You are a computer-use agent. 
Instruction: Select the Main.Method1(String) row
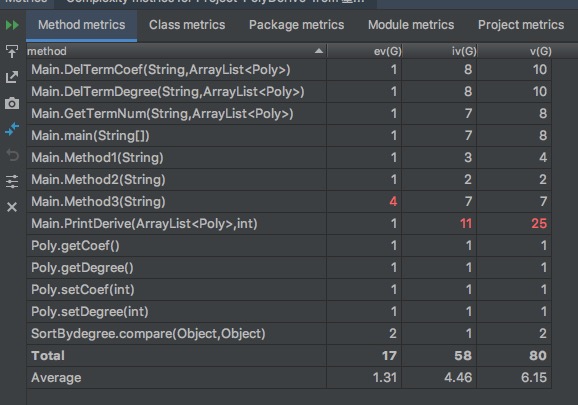[289, 158]
